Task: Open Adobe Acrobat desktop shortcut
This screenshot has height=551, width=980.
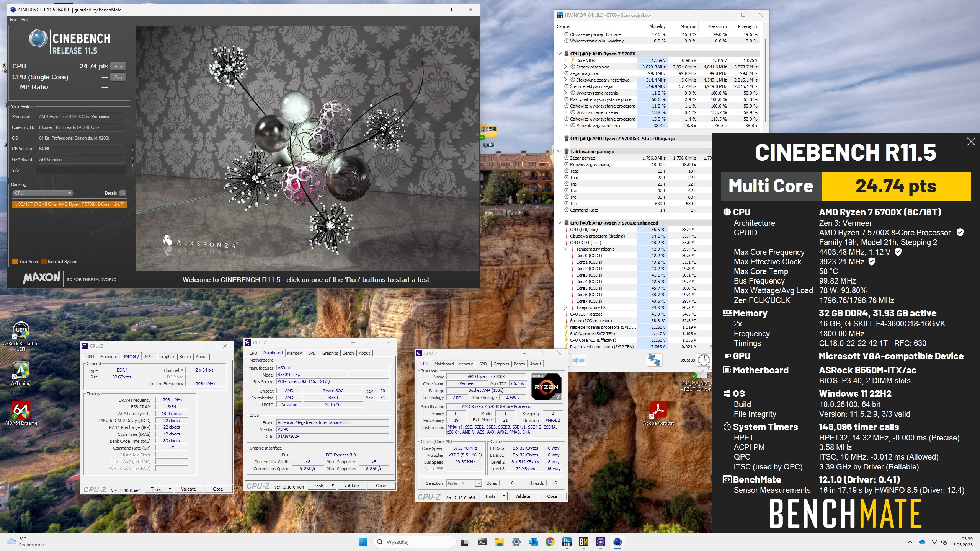Action: click(x=658, y=413)
